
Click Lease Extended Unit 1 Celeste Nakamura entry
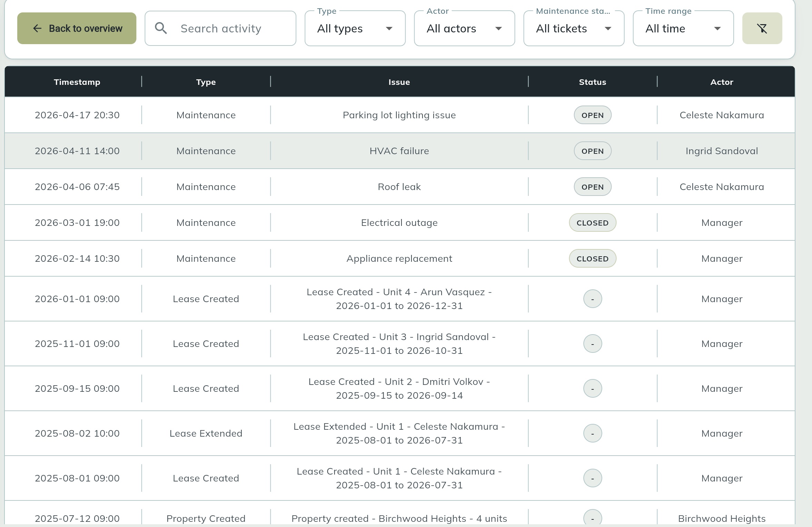point(399,434)
